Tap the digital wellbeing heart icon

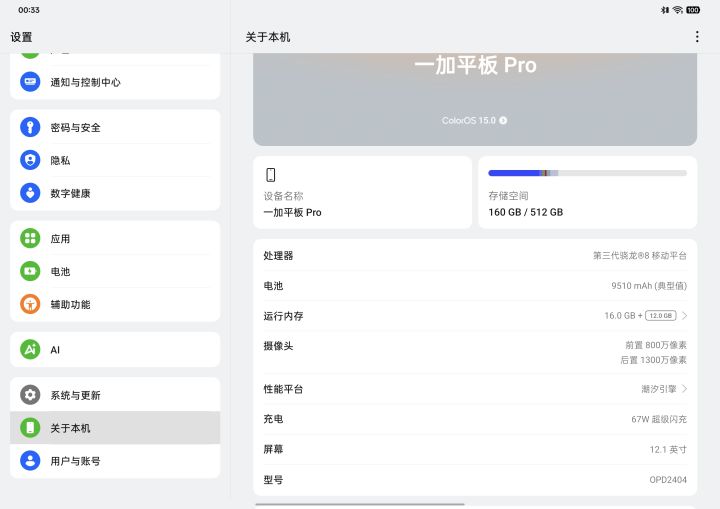(x=30, y=193)
